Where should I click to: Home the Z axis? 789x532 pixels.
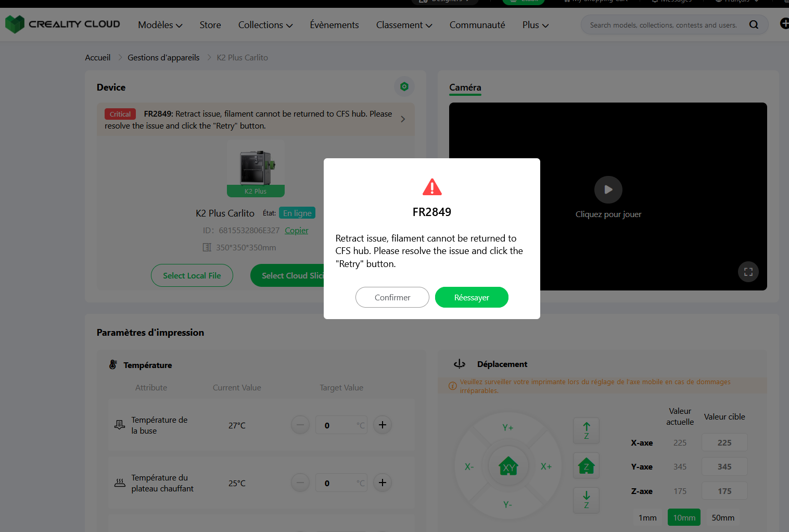pos(587,466)
